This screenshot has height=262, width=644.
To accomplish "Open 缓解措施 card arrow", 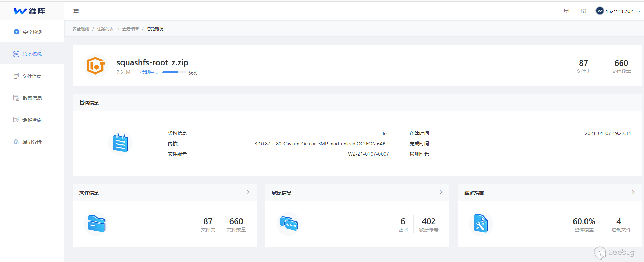I will (632, 192).
